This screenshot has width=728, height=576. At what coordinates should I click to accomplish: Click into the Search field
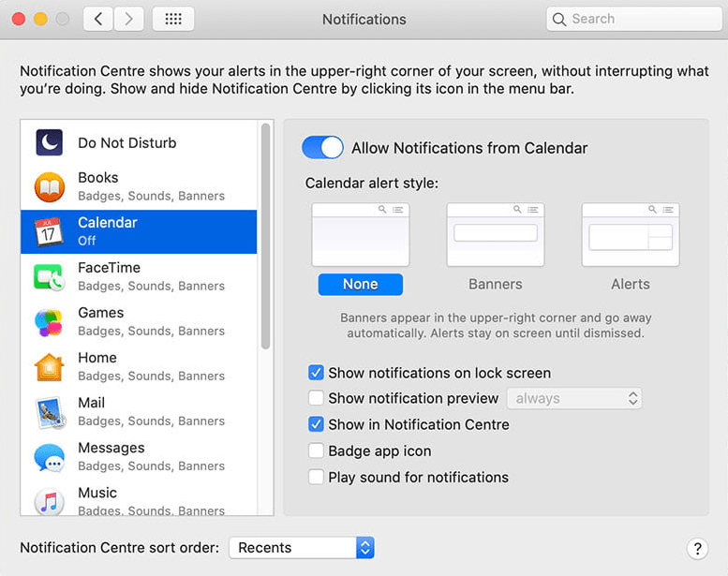[634, 19]
